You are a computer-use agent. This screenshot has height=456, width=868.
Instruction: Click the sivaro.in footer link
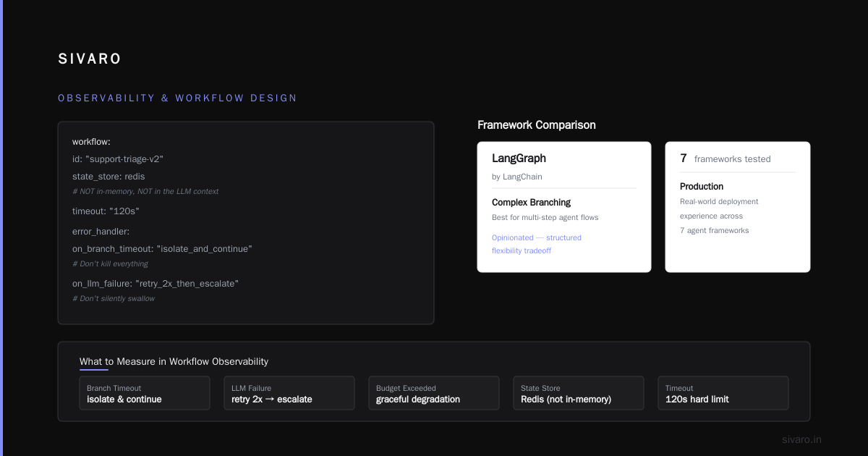click(x=801, y=439)
